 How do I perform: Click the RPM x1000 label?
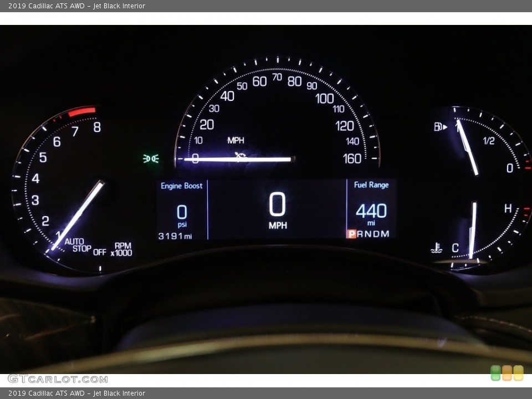pos(121,249)
